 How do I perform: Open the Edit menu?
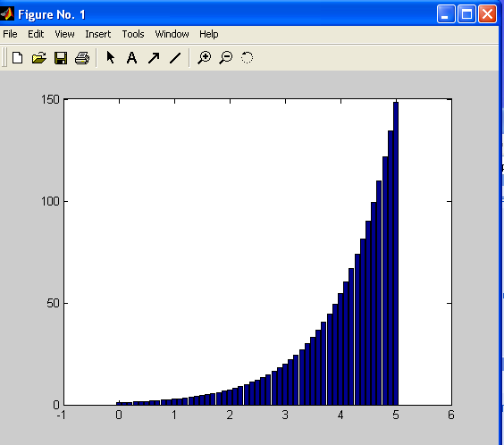pyautogui.click(x=36, y=34)
